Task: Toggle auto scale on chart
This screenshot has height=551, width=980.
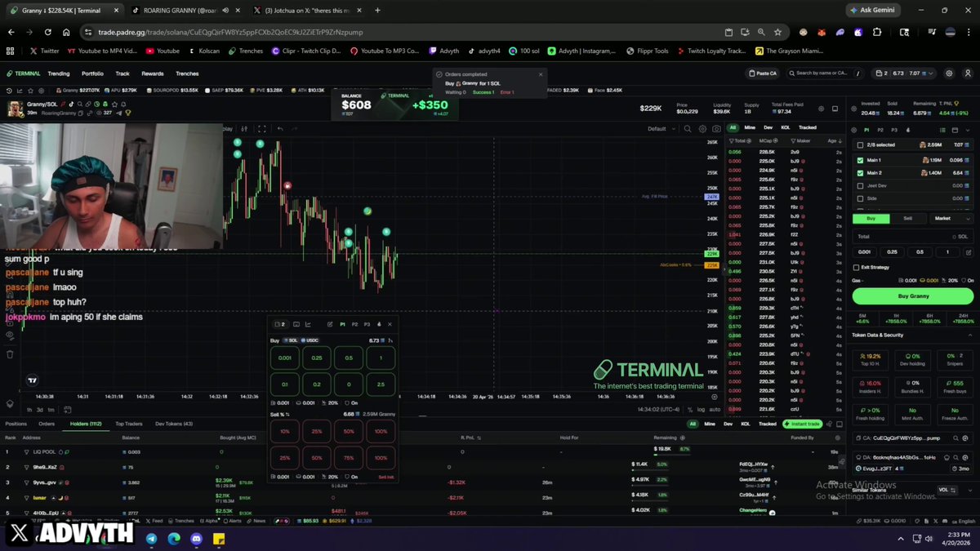Action: tap(715, 410)
